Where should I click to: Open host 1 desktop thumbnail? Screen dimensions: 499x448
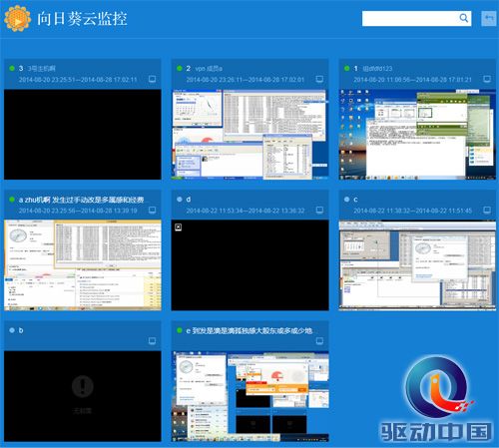417,135
